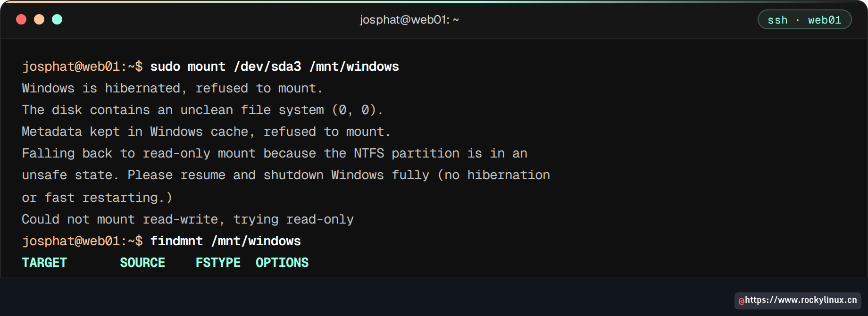Select the OPTIONS column header

(282, 263)
